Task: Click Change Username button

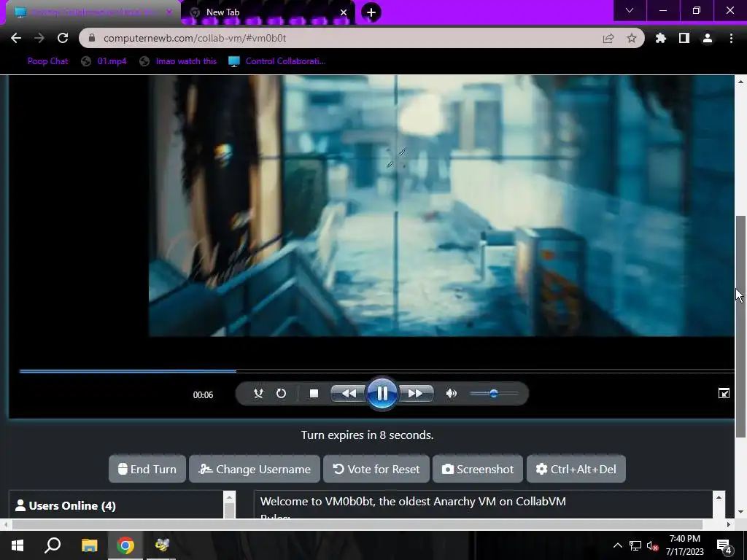Action: 255,469
